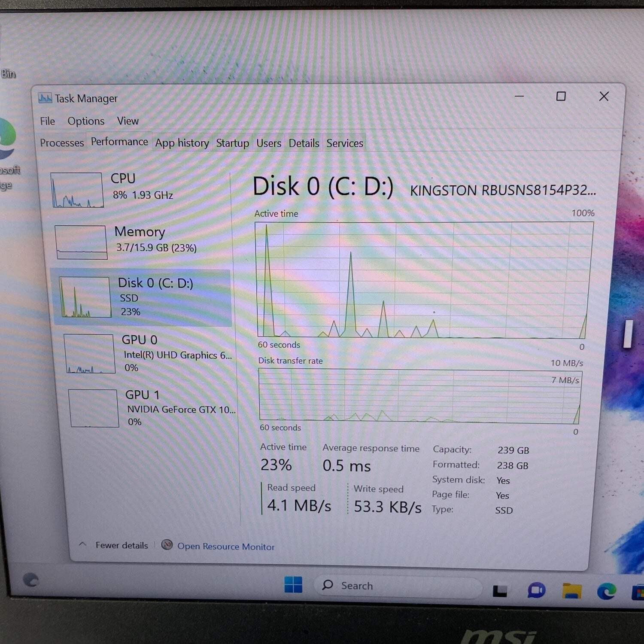The width and height of the screenshot is (644, 644).
Task: Open Resource Monitor link
Action: point(226,547)
